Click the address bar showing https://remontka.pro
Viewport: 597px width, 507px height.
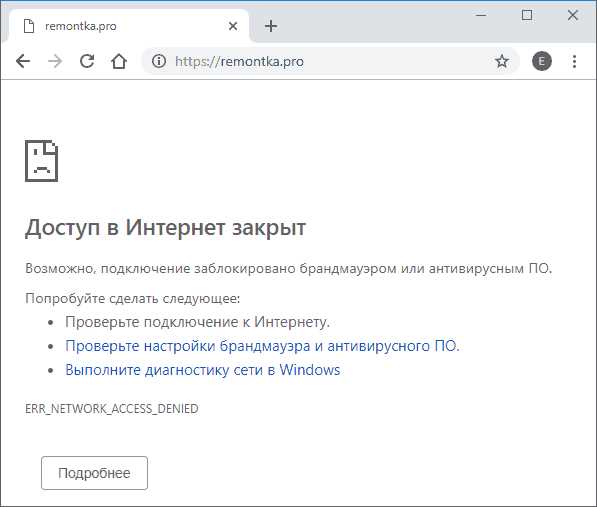[x=330, y=61]
